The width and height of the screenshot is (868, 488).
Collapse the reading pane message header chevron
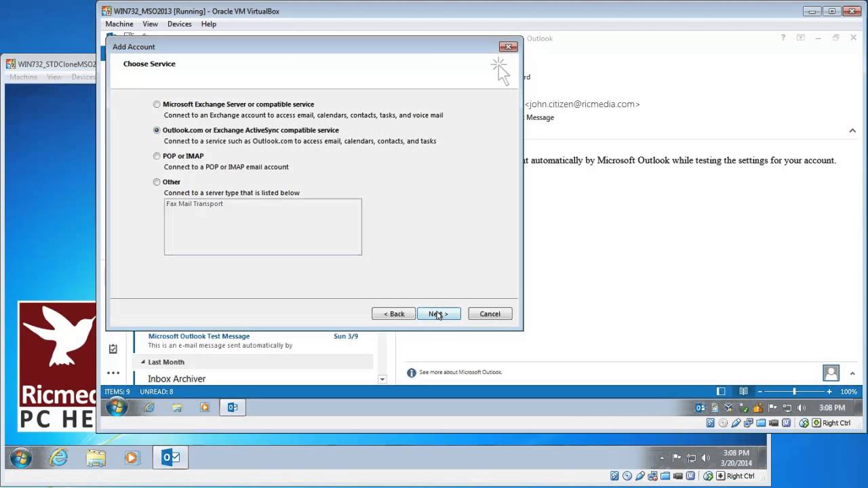[x=852, y=131]
